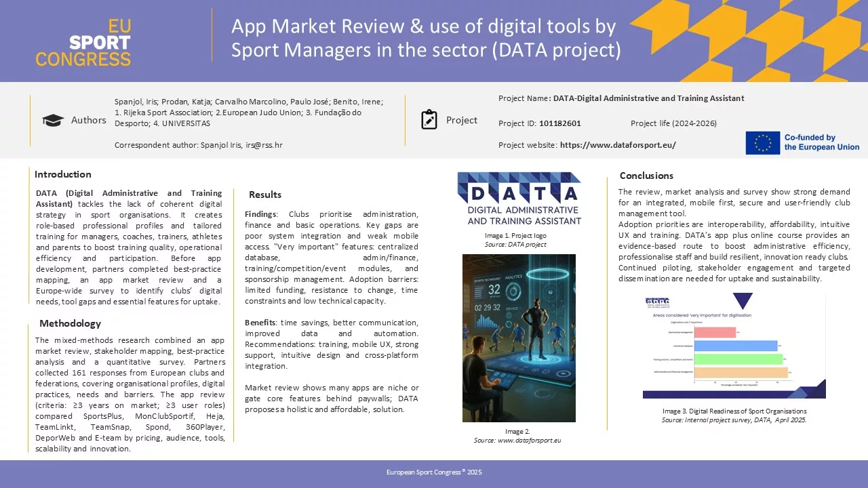Click the European Union flag icon

pyautogui.click(x=762, y=142)
